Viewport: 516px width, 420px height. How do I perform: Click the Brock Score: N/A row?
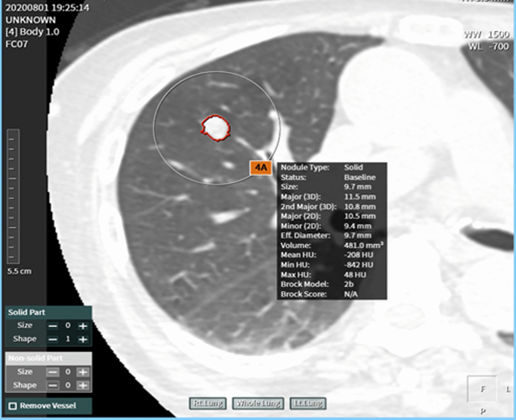[x=332, y=294]
